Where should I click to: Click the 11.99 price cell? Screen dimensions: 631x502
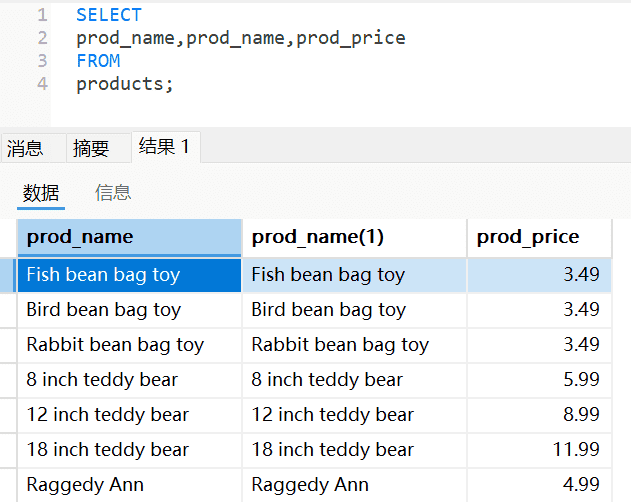[x=575, y=450]
